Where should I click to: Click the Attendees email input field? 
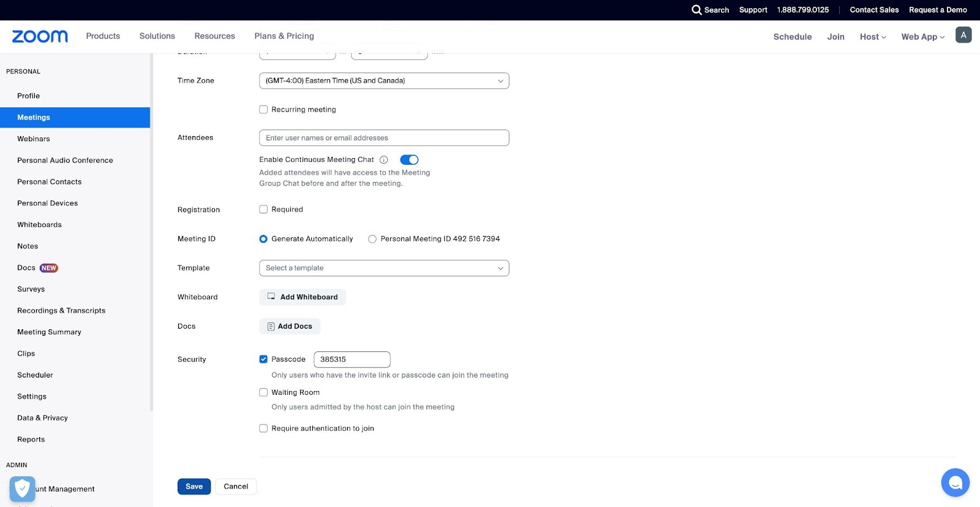coord(384,138)
